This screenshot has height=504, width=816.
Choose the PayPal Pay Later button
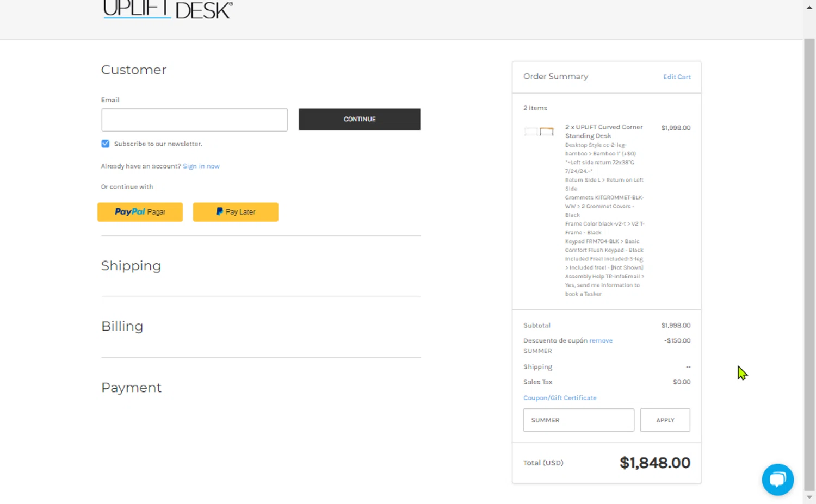pyautogui.click(x=236, y=212)
